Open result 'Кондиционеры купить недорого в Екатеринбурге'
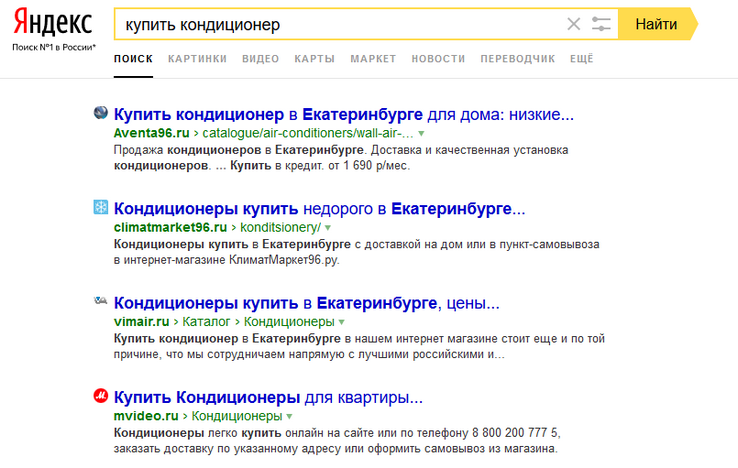 [320, 209]
